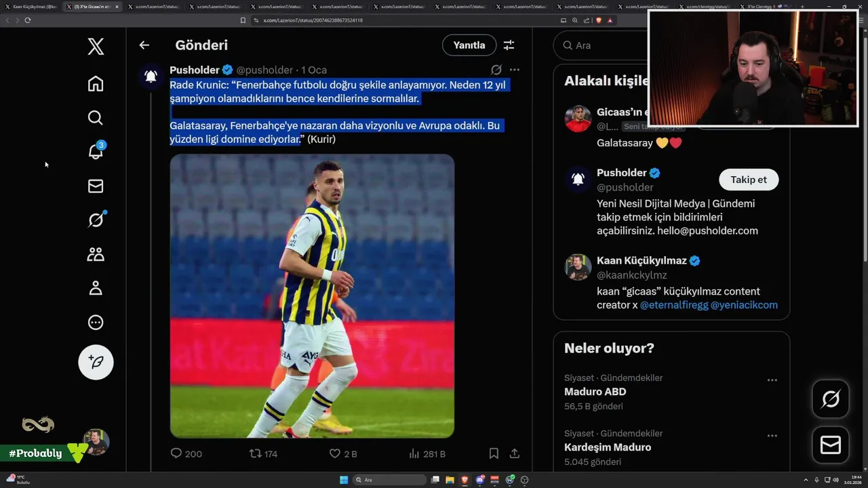This screenshot has height=488, width=868.
Task: Open Kaan Küçükyılmaz avatar
Action: coord(578,267)
